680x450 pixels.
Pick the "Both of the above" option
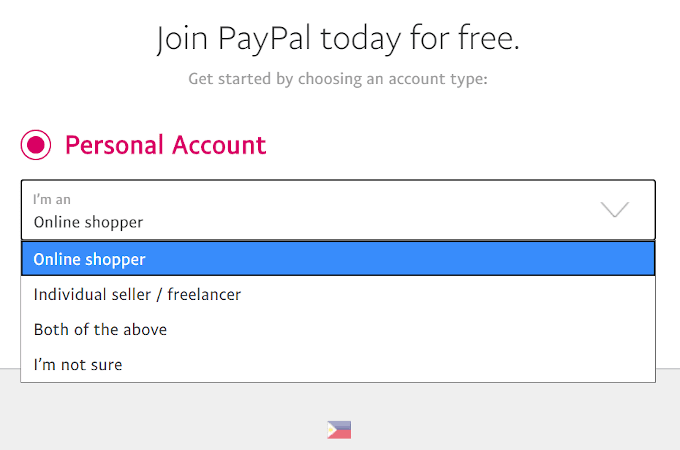point(100,329)
